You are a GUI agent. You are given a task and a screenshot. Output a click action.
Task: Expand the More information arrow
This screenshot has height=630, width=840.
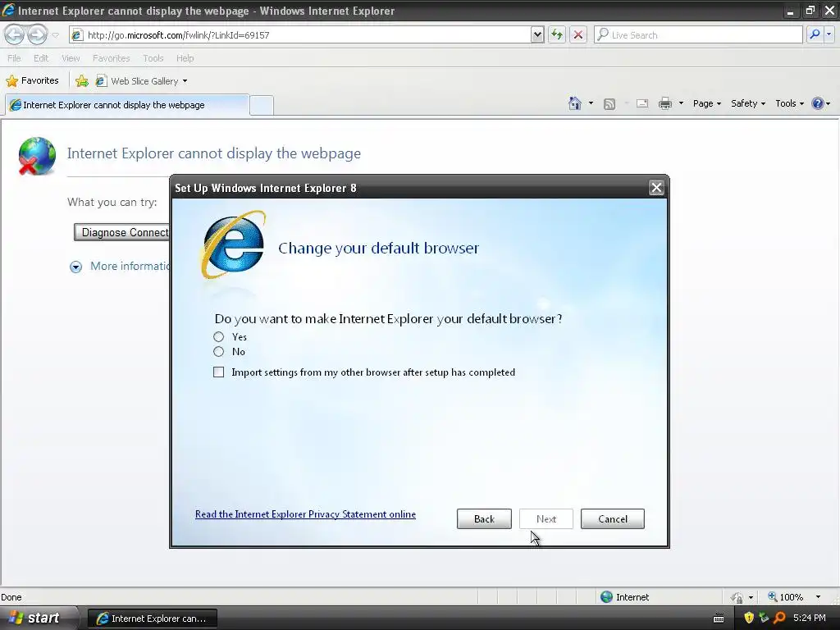[x=75, y=267]
